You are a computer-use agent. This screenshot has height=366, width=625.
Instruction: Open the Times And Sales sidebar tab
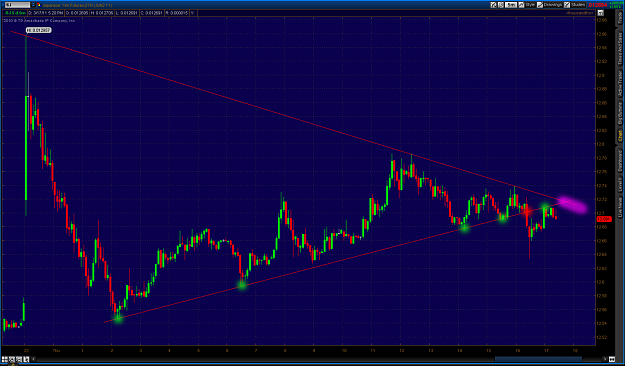(620, 48)
